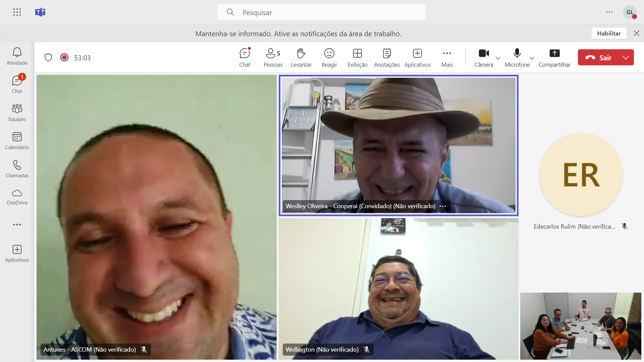This screenshot has width=644, height=362.
Task: Mute the Microfone
Action: click(517, 58)
